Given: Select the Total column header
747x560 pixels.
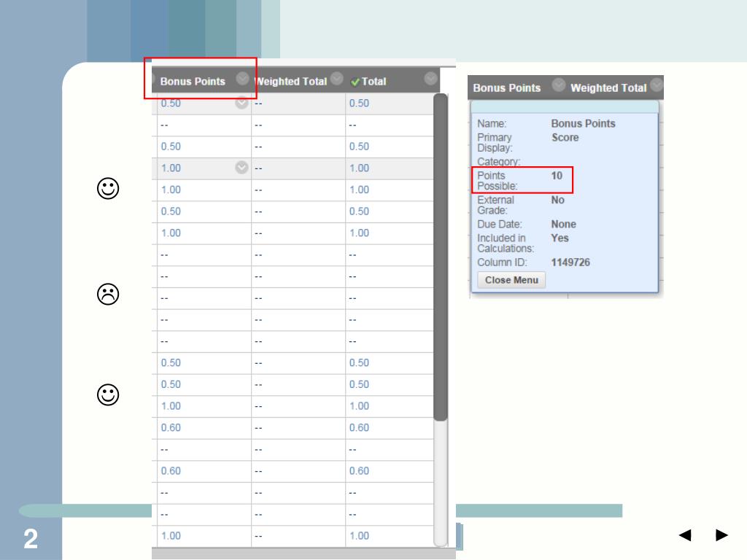Looking at the screenshot, I should [x=373, y=82].
